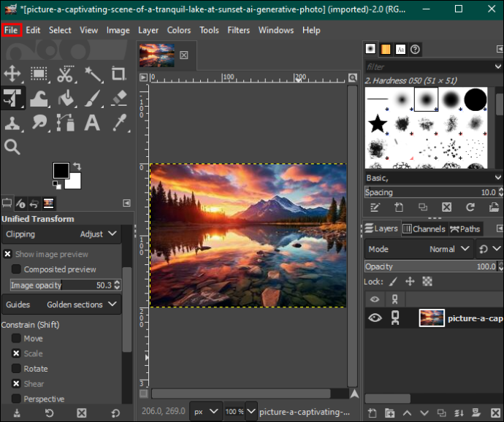This screenshot has width=504, height=422.
Task: Enable the Move constrain checkbox
Action: click(x=16, y=339)
